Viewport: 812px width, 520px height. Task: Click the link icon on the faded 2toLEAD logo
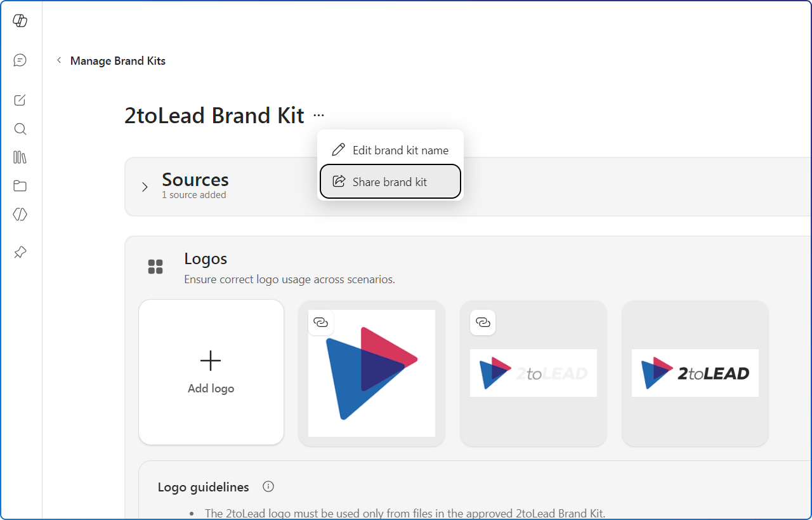tap(483, 323)
